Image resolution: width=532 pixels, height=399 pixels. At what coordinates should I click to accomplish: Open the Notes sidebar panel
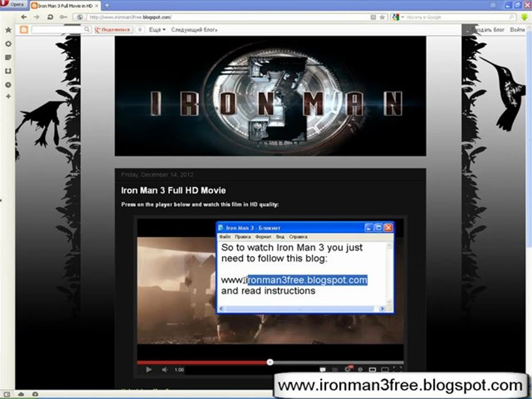tap(8, 57)
